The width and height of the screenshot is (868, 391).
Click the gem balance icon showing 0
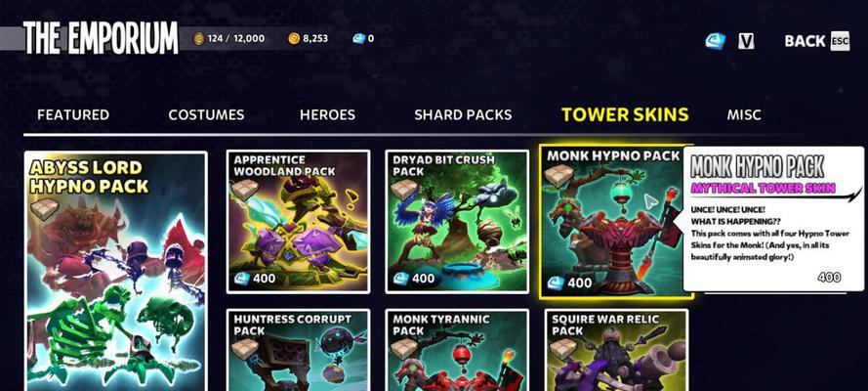coord(358,38)
